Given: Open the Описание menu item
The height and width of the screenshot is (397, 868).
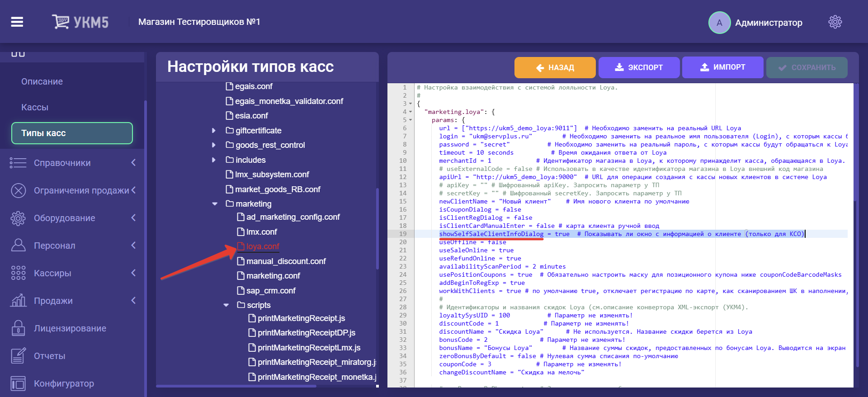Looking at the screenshot, I should (42, 81).
